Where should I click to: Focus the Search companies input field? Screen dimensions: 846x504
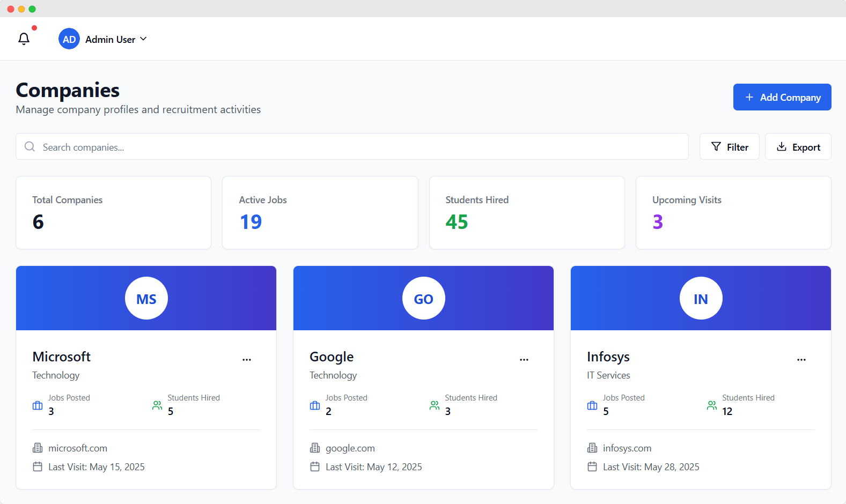pyautogui.click(x=352, y=146)
